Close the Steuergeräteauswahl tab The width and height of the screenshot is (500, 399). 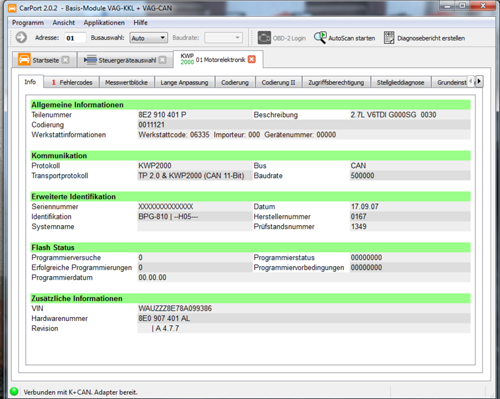pyautogui.click(x=162, y=60)
